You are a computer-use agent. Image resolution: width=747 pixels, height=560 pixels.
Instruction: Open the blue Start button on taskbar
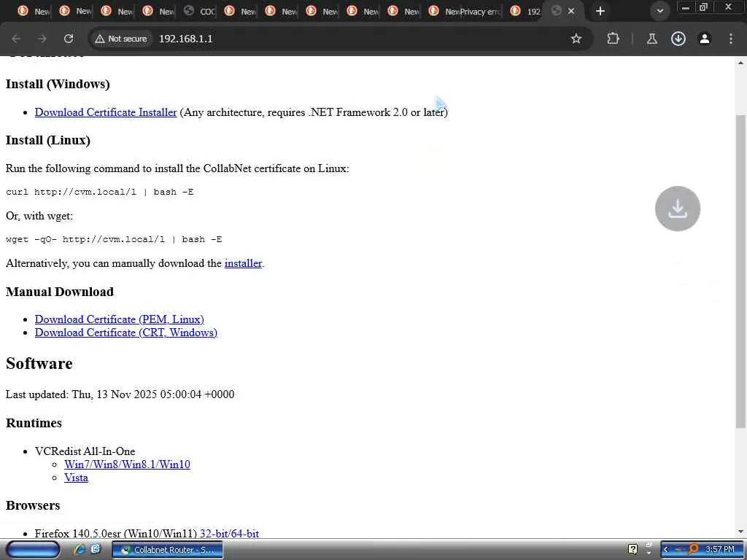pyautogui.click(x=33, y=550)
